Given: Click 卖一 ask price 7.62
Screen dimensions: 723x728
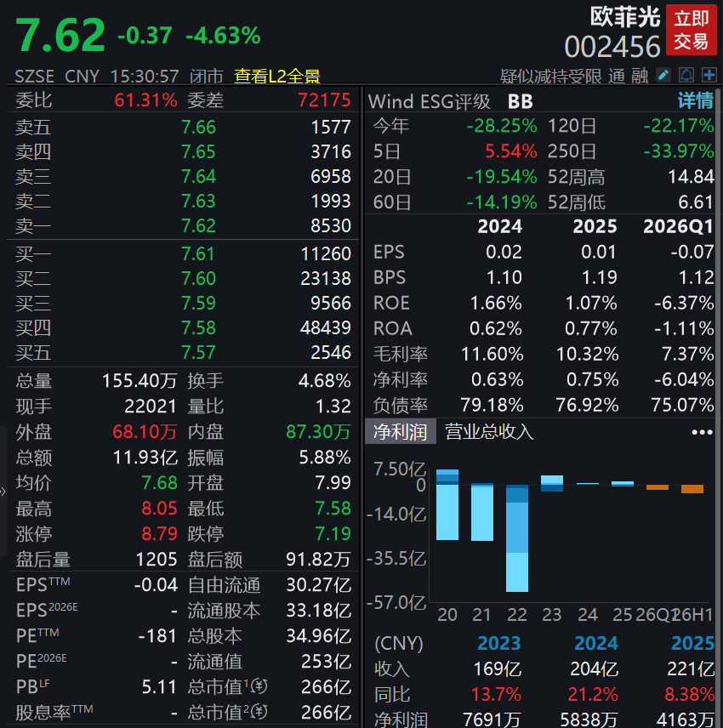Looking at the screenshot, I should [x=198, y=225].
